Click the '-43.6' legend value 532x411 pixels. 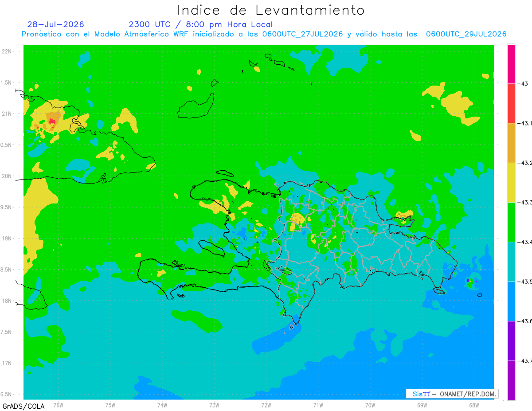[524, 321]
